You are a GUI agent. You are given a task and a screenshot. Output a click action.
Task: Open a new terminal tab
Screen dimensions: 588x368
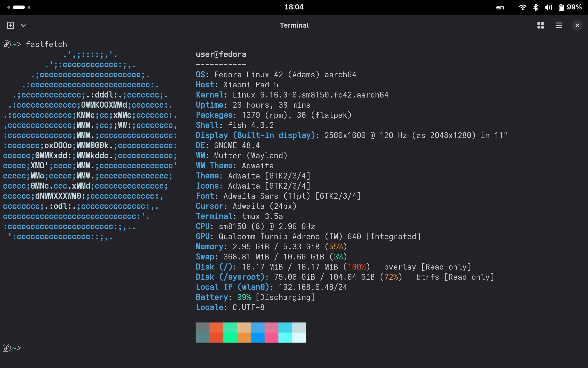tap(10, 25)
